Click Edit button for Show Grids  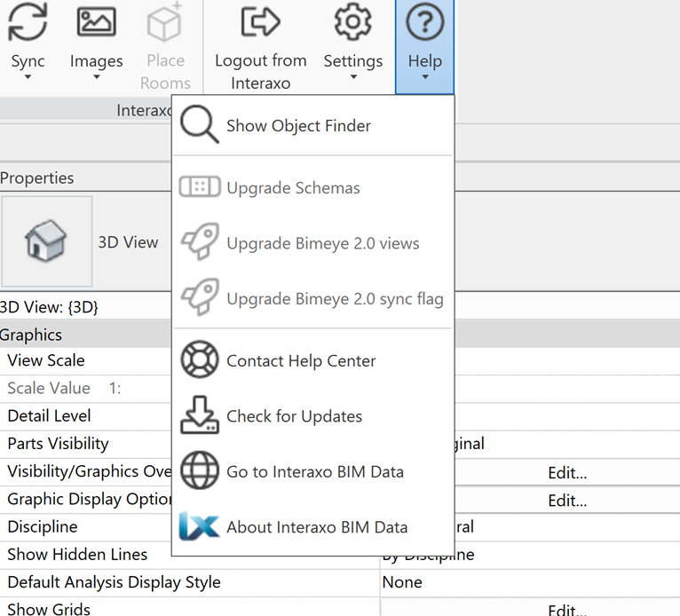click(x=567, y=609)
